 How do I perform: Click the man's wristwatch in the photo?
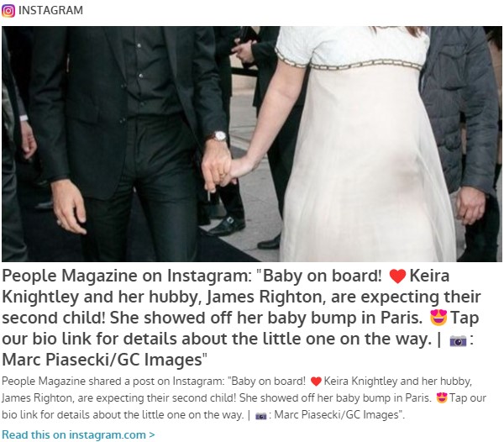click(x=219, y=136)
